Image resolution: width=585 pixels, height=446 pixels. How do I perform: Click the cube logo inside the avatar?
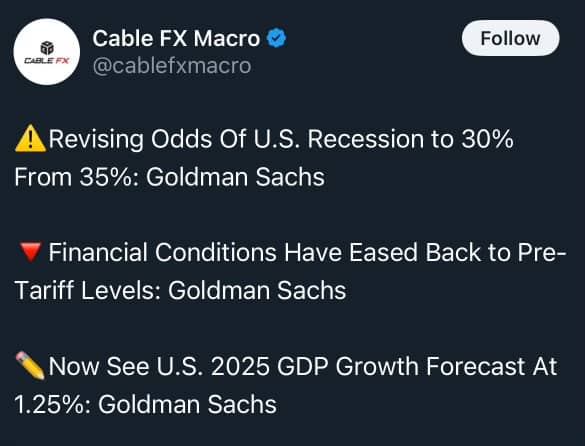coord(47,48)
